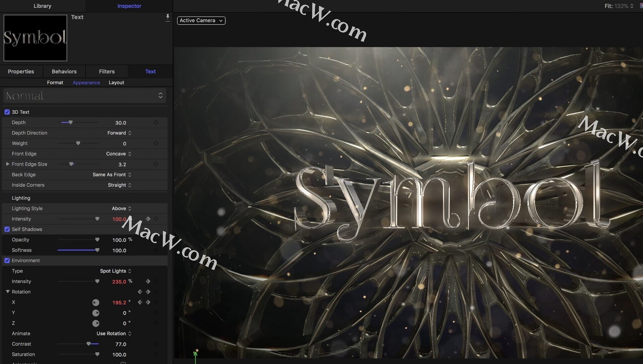643x364 pixels.
Task: Toggle the Environment checkbox off
Action: pos(7,261)
